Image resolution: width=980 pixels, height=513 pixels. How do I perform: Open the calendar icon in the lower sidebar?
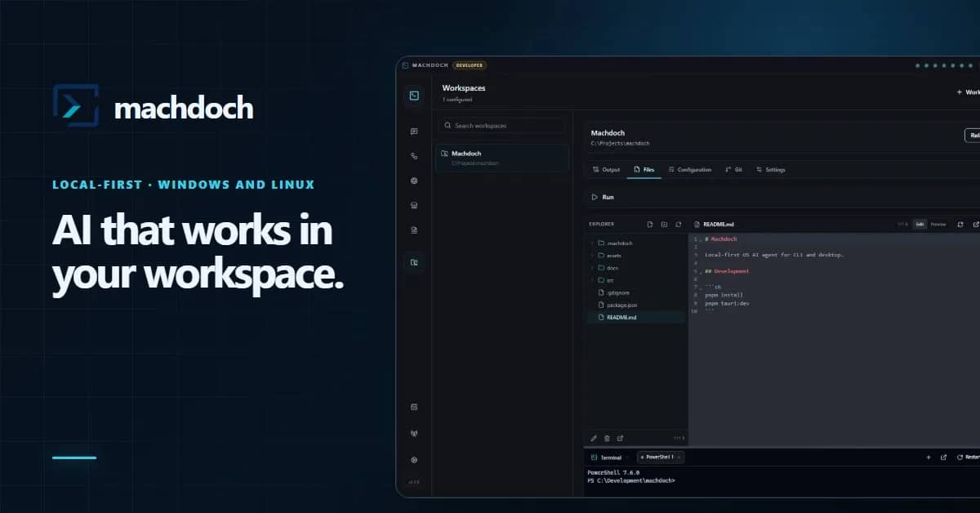point(414,406)
